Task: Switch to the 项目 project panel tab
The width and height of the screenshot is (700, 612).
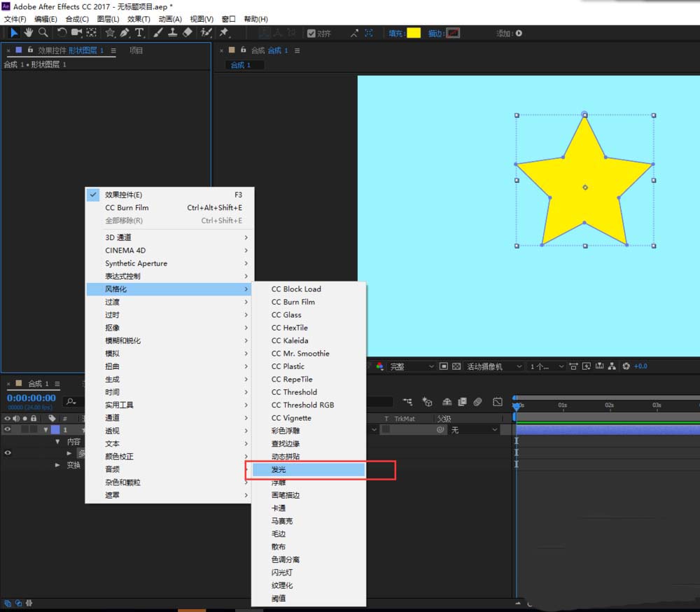Action: coord(136,50)
